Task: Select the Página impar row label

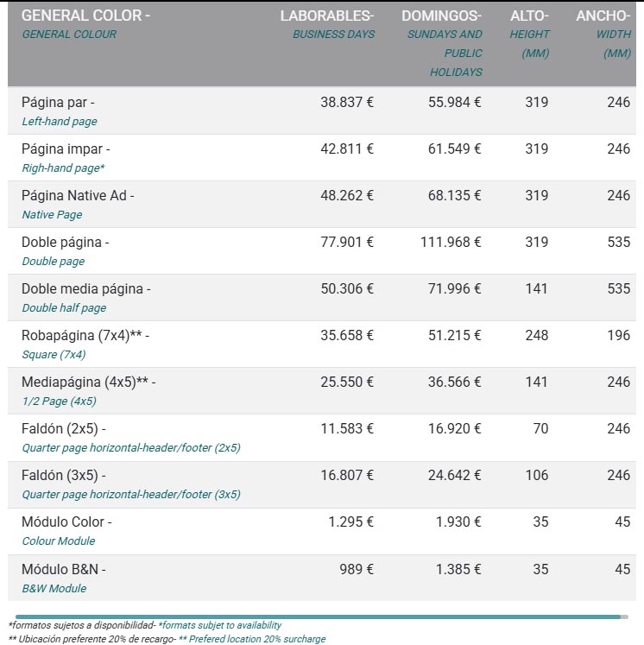Action: coord(66,149)
